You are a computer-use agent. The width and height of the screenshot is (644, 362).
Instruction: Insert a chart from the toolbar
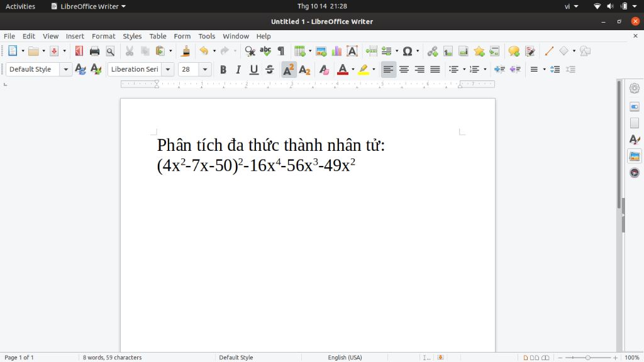pyautogui.click(x=337, y=51)
